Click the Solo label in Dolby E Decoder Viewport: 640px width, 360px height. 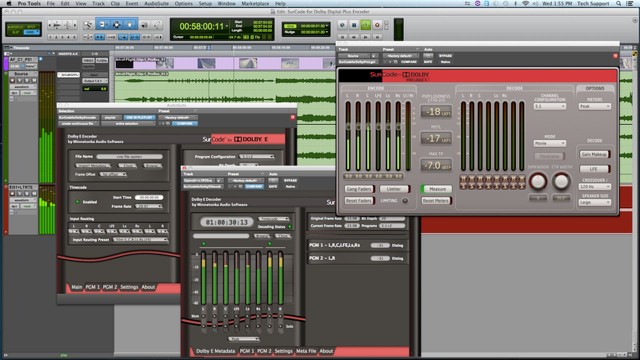(289, 327)
